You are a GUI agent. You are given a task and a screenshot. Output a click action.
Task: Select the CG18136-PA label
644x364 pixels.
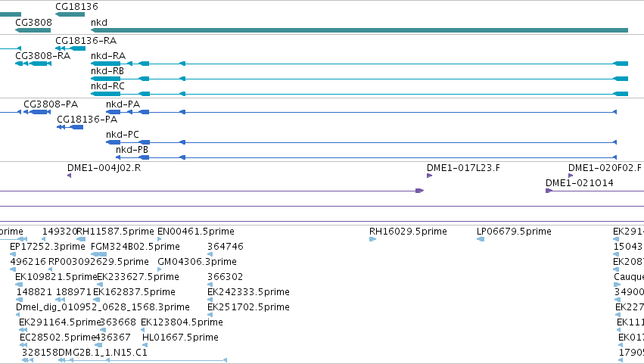(x=87, y=120)
